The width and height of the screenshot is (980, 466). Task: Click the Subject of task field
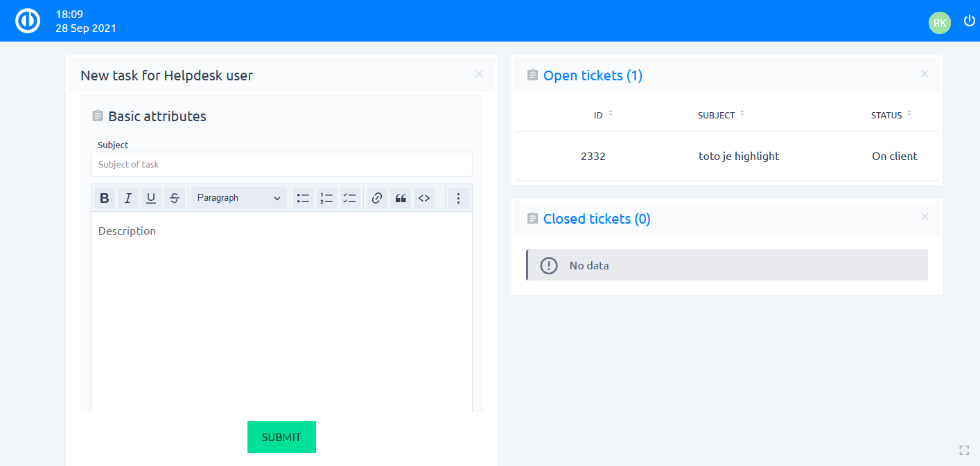(281, 164)
